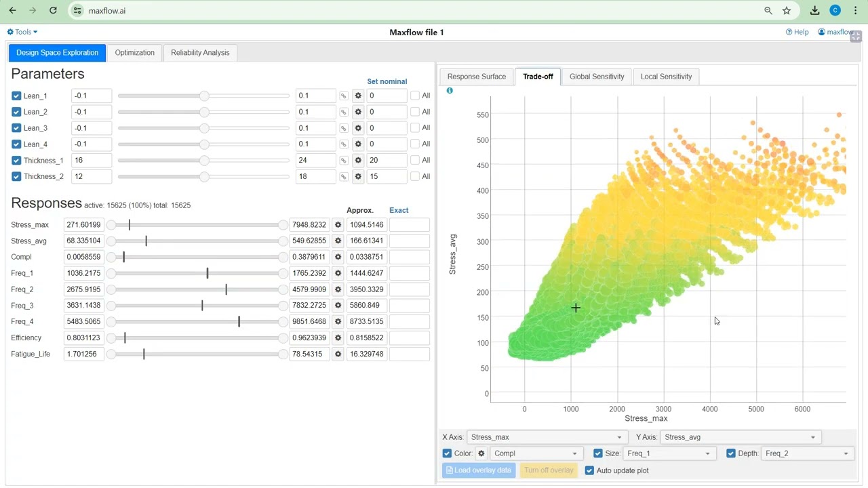Click Turn off overlay button
This screenshot has width=868, height=488.
click(549, 470)
